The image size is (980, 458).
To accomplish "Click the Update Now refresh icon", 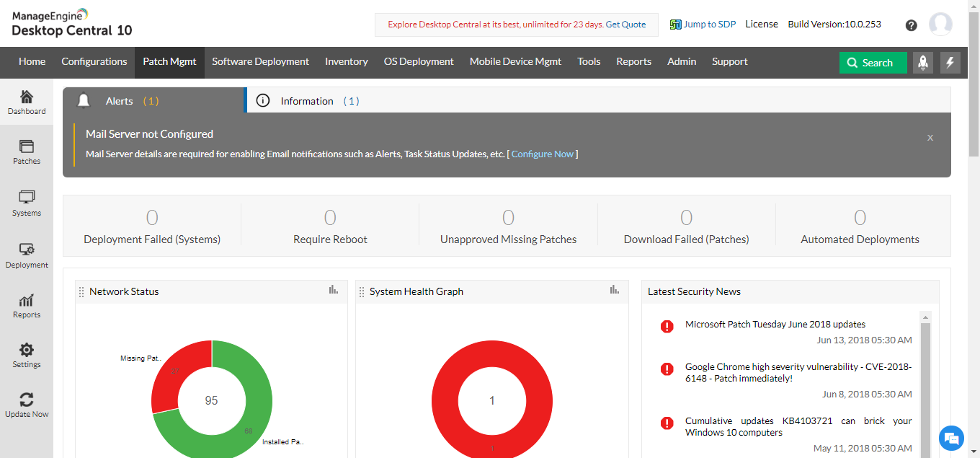I will click(x=27, y=405).
